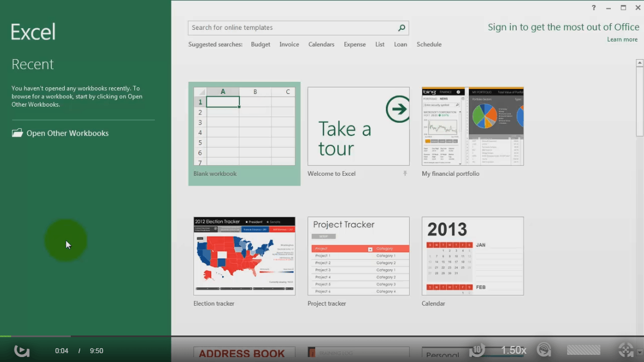Toggle video fullscreen icon
This screenshot has width=644, height=362.
coord(626,350)
